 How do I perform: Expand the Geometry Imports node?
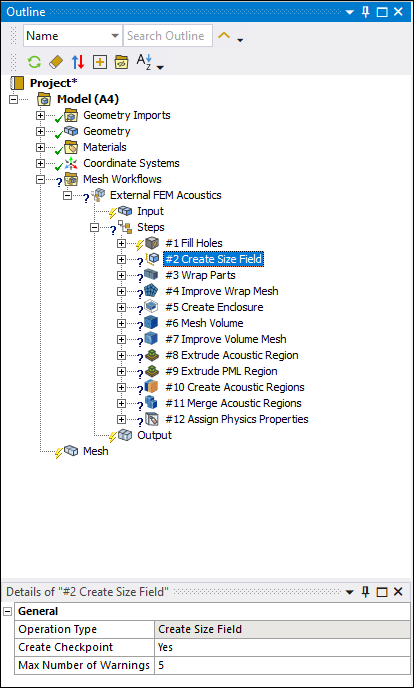[x=41, y=115]
